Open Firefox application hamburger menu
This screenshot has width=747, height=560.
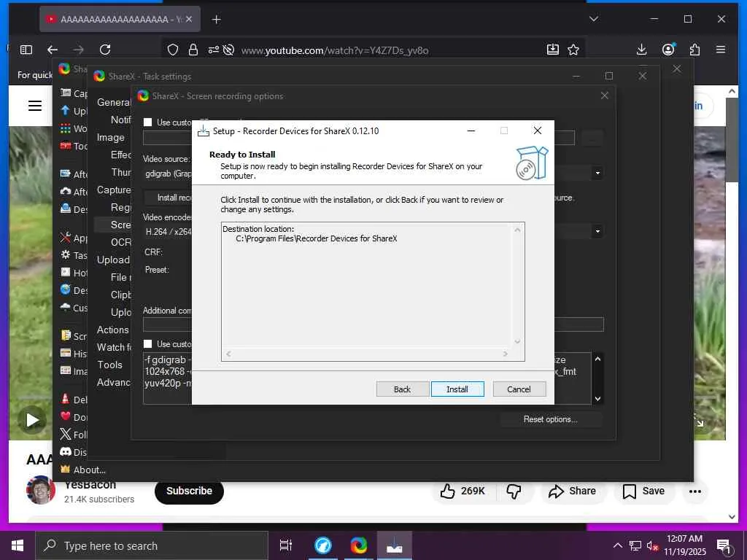[x=721, y=50]
